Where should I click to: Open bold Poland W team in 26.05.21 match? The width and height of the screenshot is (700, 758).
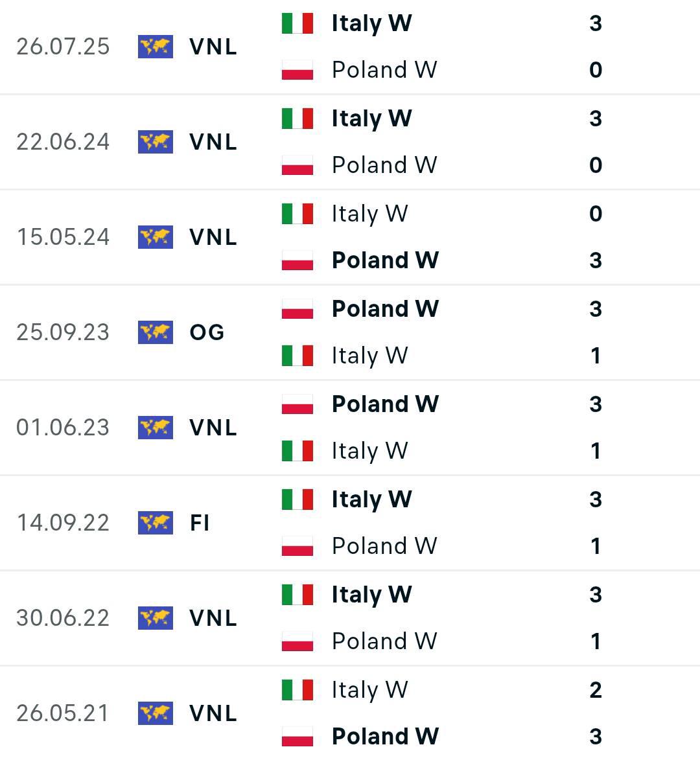[x=385, y=736]
